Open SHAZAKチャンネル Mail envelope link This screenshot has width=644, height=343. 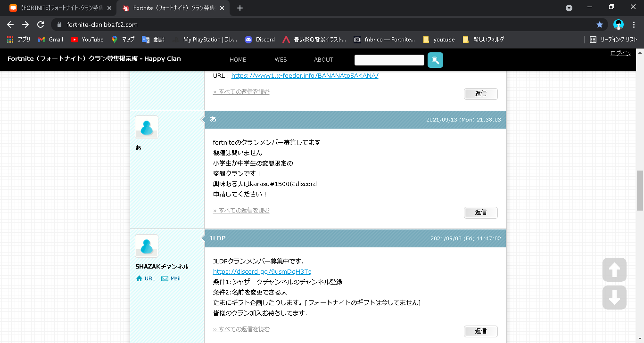pyautogui.click(x=171, y=278)
